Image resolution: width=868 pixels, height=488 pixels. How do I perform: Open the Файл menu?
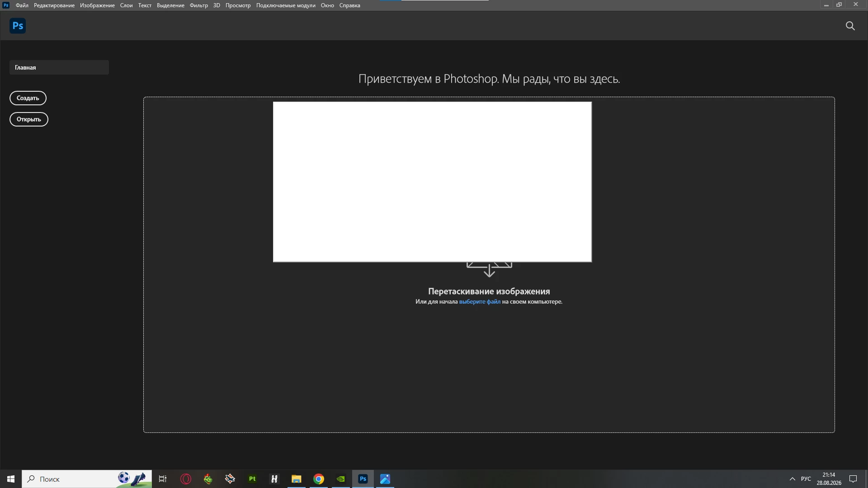tap(22, 5)
